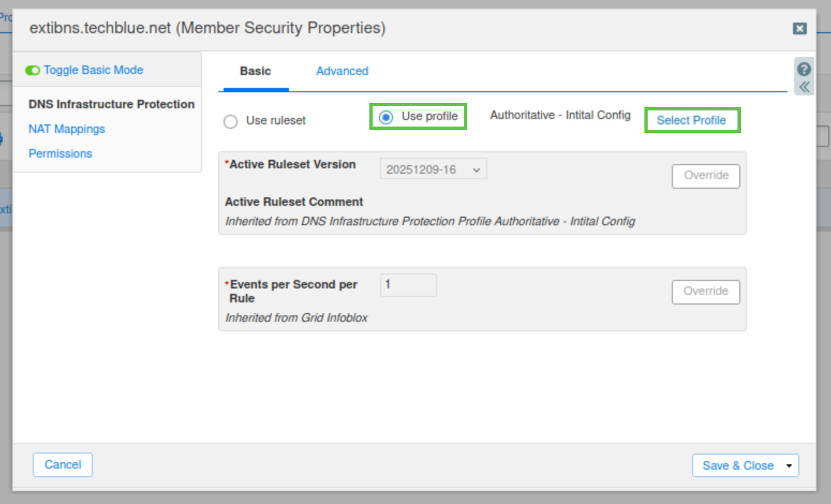
Task: Collapse the help panel using double-chevron icon
Action: coord(804,87)
